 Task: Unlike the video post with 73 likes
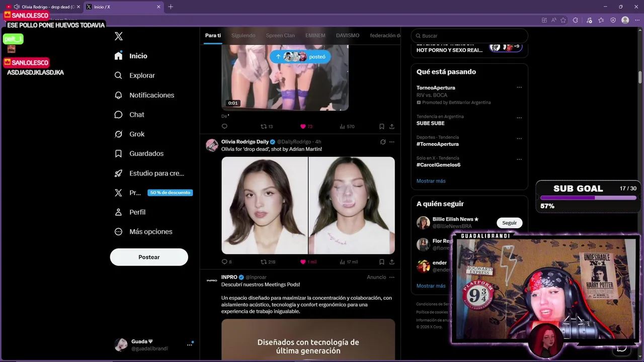(x=303, y=127)
